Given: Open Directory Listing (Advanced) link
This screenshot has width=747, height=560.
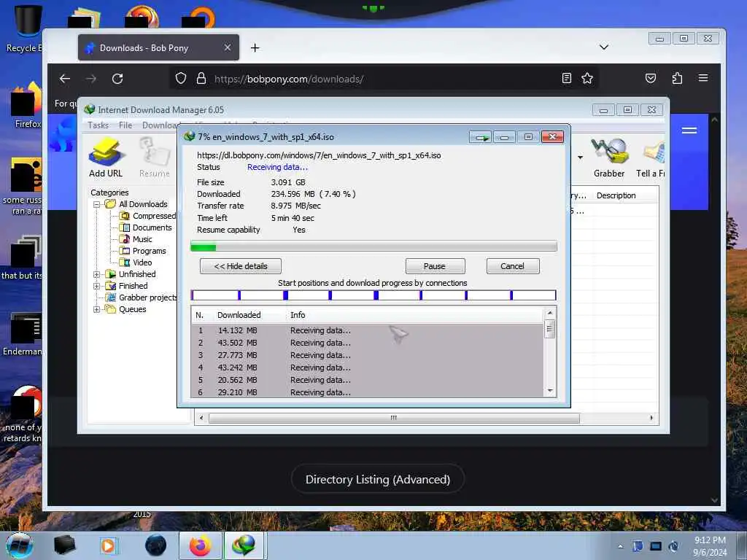Looking at the screenshot, I should click(378, 480).
